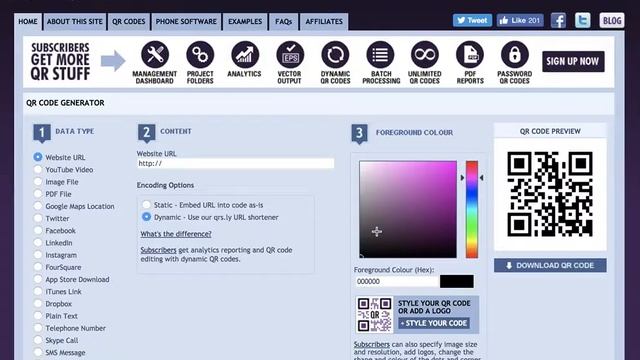Choose App Store Download data type
The image size is (640, 360).
click(x=38, y=279)
